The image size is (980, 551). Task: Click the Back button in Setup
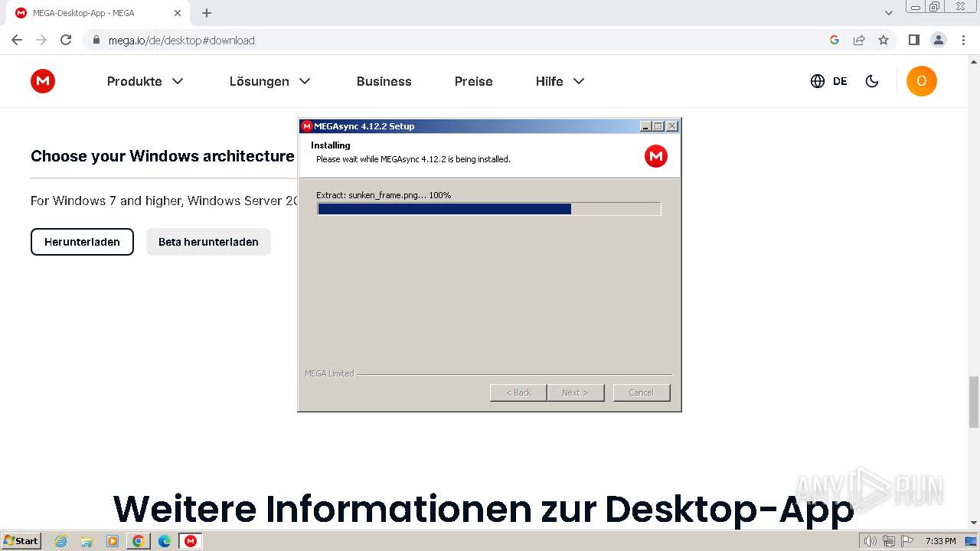coord(518,393)
